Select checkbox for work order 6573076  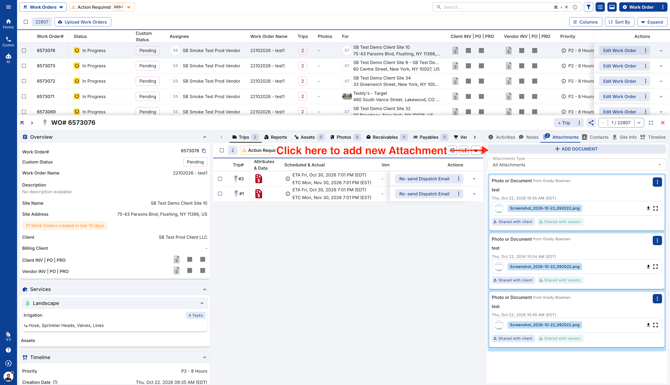click(24, 50)
